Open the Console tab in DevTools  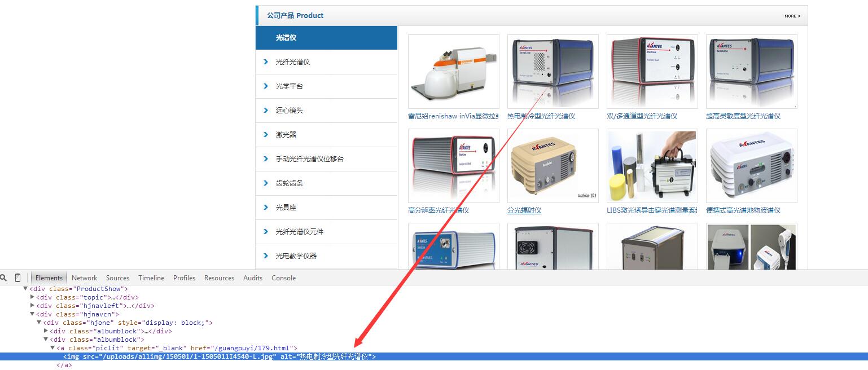point(283,278)
